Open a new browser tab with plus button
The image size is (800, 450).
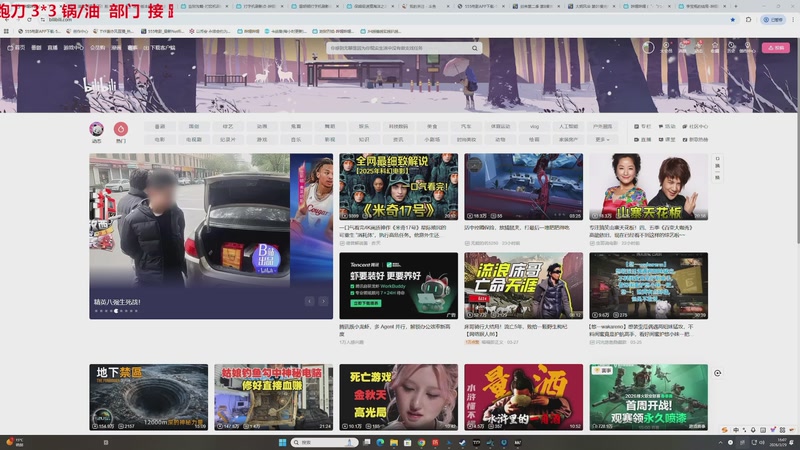point(735,6)
